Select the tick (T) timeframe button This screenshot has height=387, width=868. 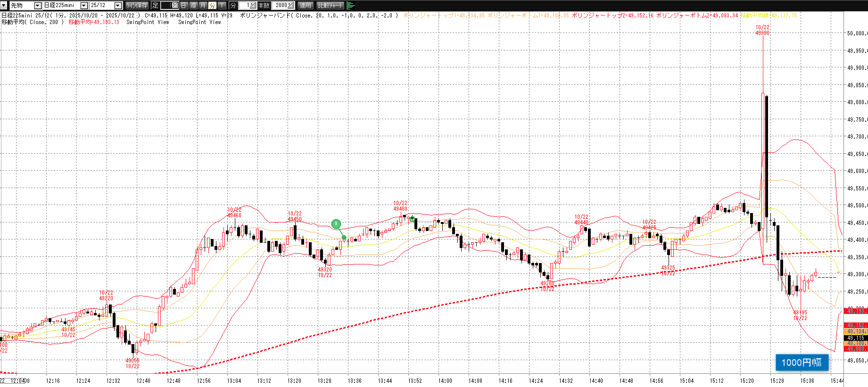(x=222, y=6)
